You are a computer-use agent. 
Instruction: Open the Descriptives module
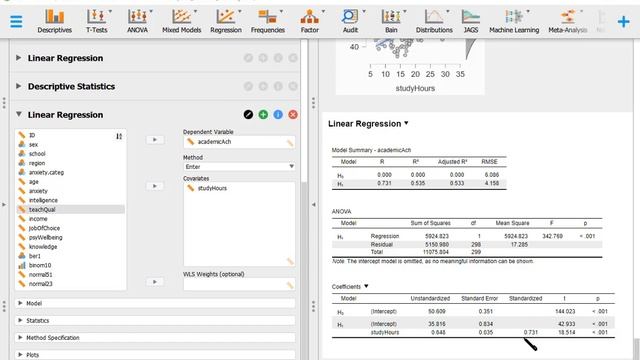[x=54, y=21]
